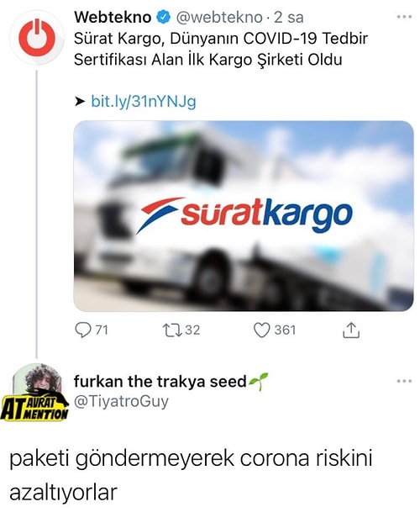Retweet the Webtekno tweet
Screen dimensions: 420x523
pyautogui.click(x=172, y=330)
